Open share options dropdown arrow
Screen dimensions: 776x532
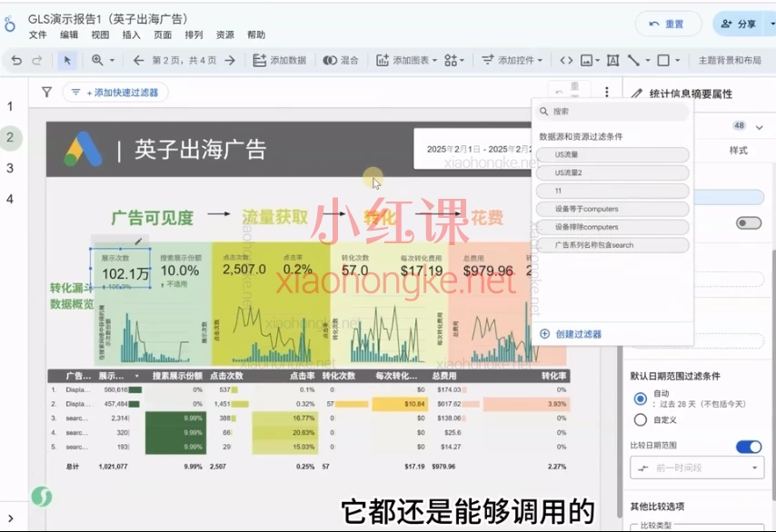pos(771,24)
